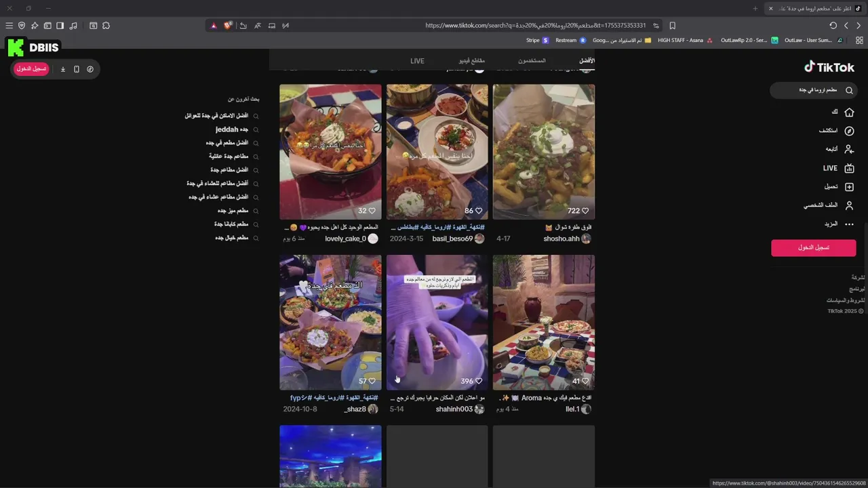Open username _shaz8 profile
This screenshot has width=868, height=488.
(355, 409)
